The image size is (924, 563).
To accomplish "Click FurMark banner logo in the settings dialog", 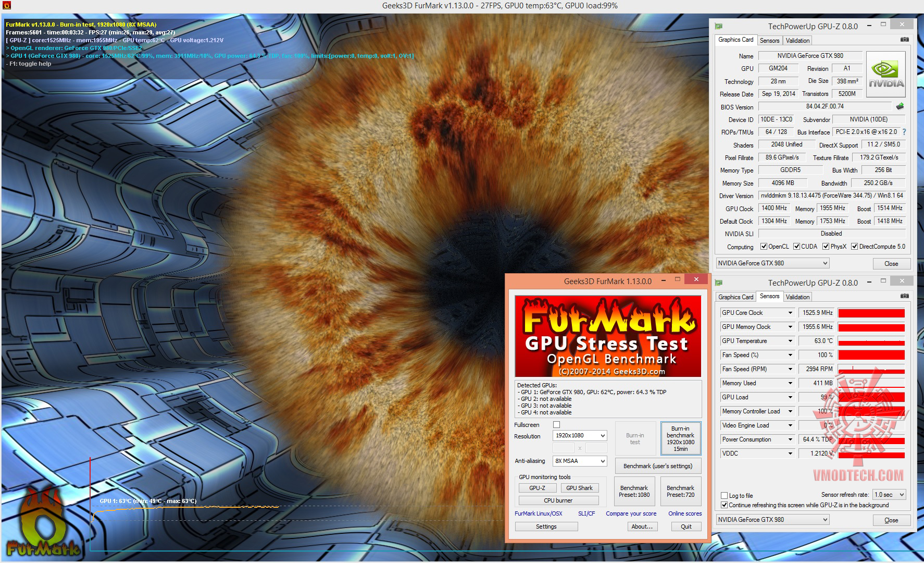I will click(x=608, y=336).
